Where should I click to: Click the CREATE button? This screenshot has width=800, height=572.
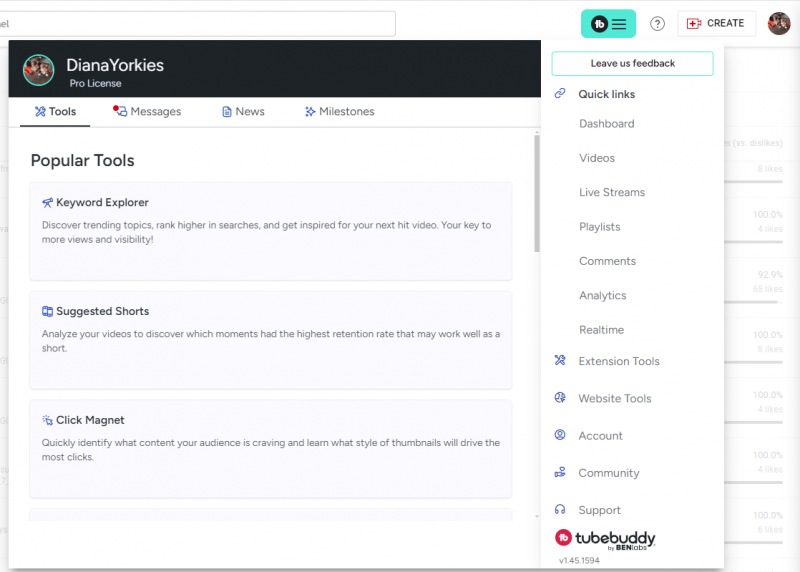(x=716, y=23)
